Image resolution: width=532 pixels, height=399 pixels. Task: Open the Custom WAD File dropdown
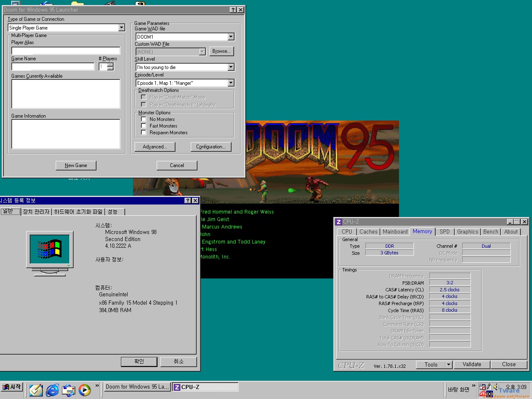pyautogui.click(x=202, y=52)
